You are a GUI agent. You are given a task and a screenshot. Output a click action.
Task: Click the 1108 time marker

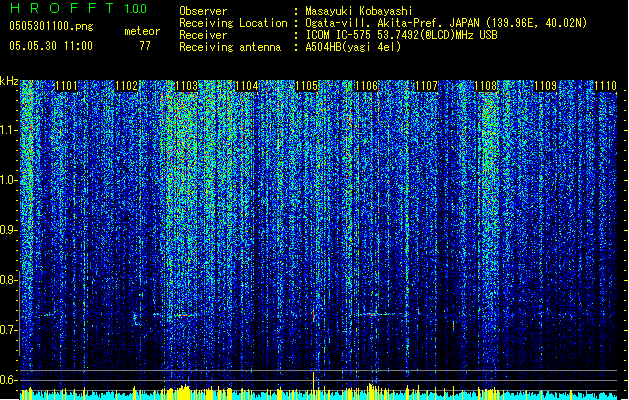point(486,86)
